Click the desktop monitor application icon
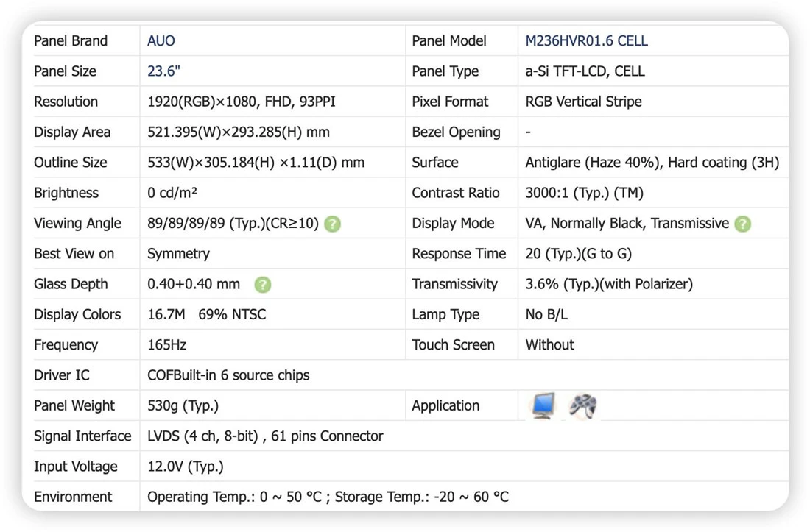This screenshot has width=810, height=532. pos(543,406)
